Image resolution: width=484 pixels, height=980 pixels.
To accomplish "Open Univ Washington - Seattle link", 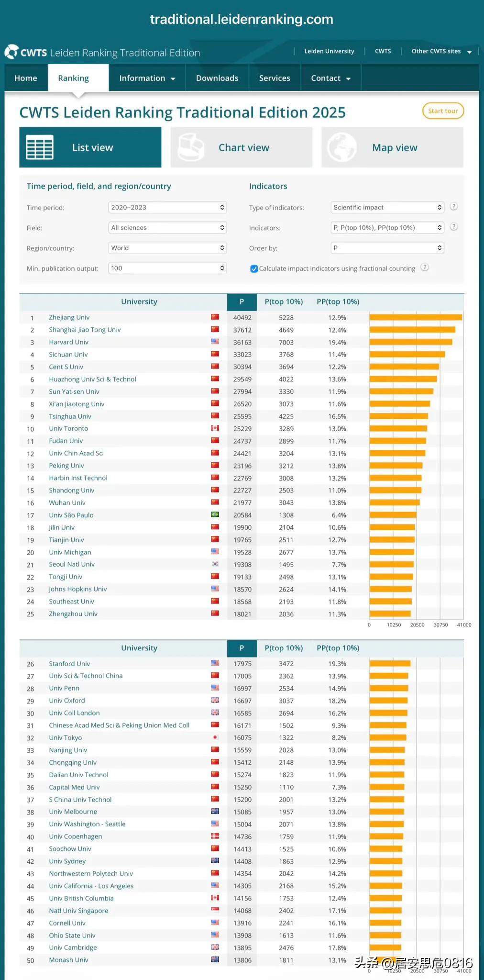I will (x=87, y=824).
